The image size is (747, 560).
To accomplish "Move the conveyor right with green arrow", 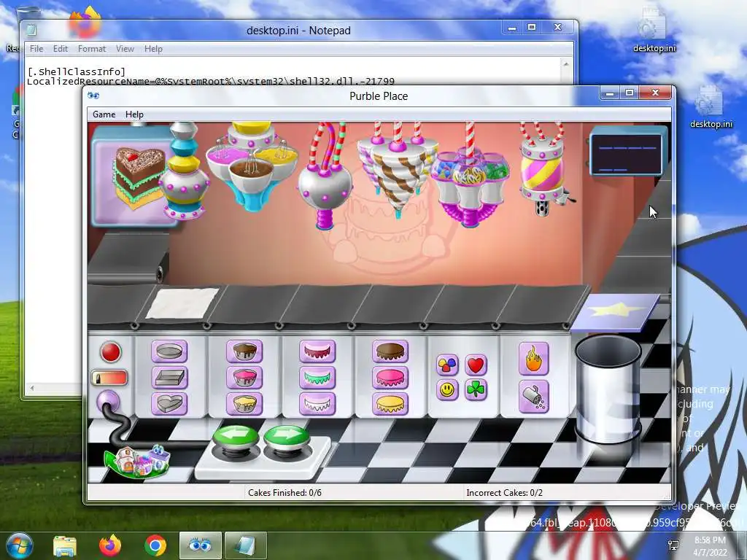I will [286, 436].
